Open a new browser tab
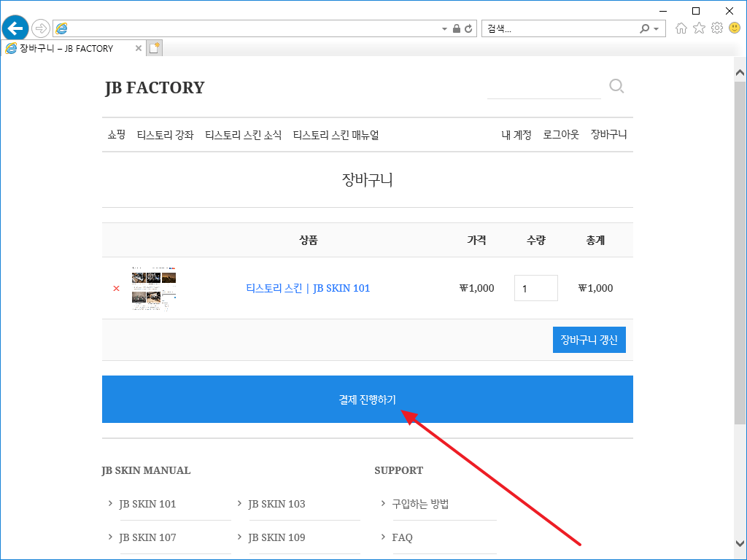Image resolution: width=747 pixels, height=560 pixels. pyautogui.click(x=154, y=48)
